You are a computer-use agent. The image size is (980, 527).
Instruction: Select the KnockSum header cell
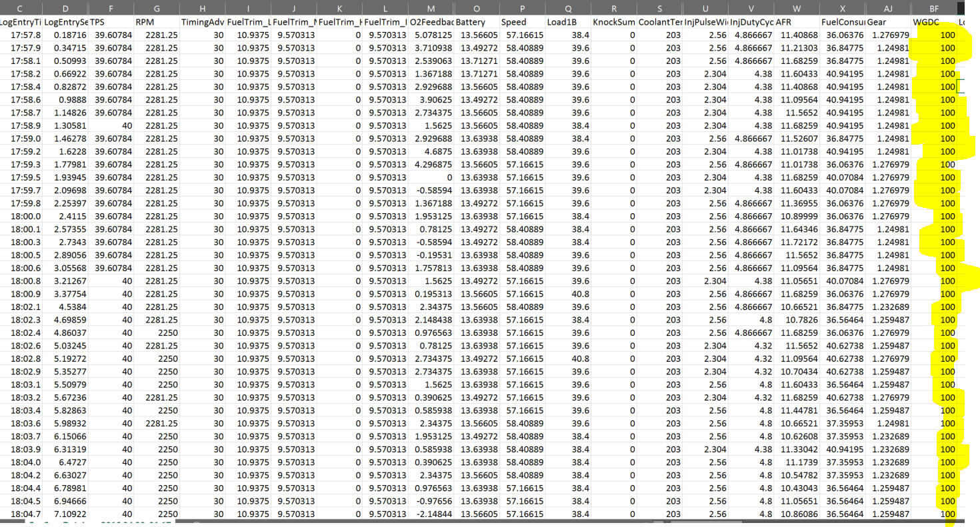pos(613,21)
